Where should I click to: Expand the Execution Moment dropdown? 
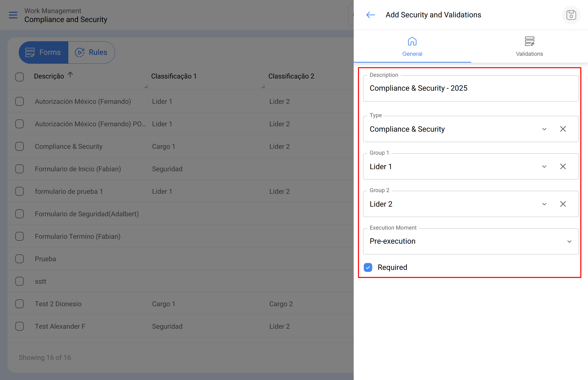pos(569,242)
